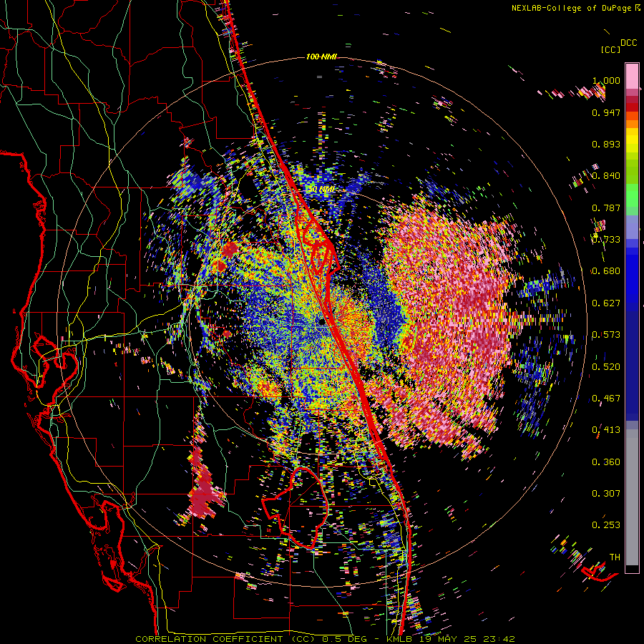644x644 pixels.
Task: Select the 0.680 legend value
Action: click(606, 271)
